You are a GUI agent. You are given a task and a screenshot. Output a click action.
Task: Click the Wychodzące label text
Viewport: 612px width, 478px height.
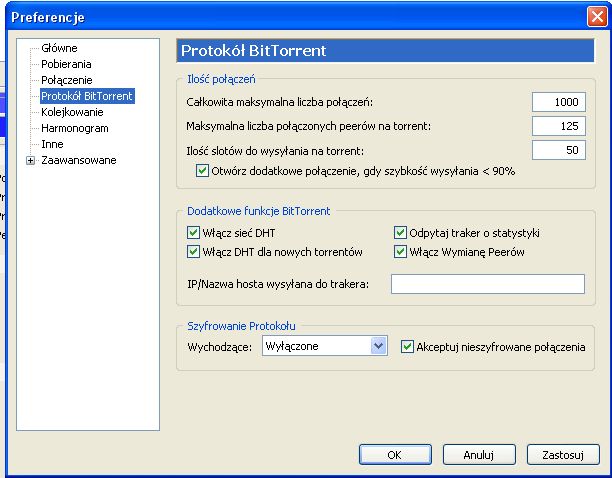(220, 347)
